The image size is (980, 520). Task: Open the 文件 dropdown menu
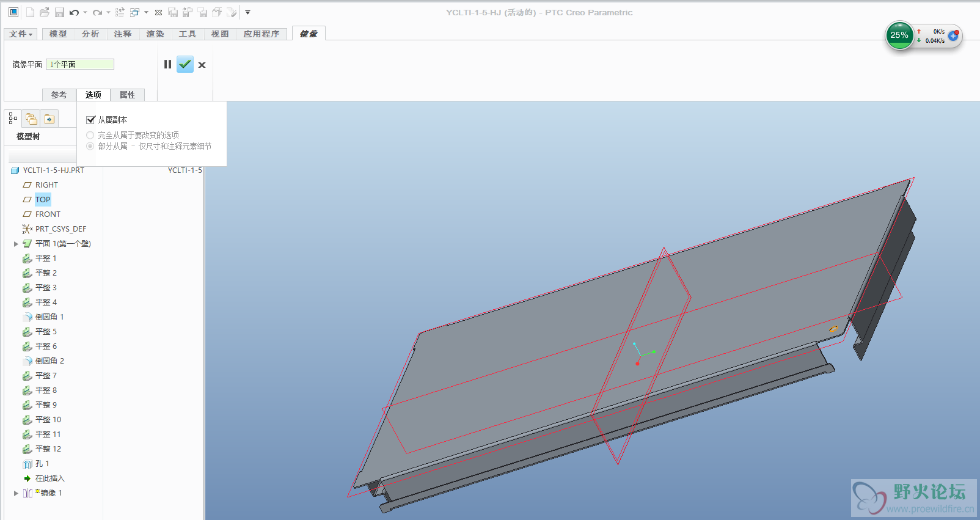coord(21,34)
